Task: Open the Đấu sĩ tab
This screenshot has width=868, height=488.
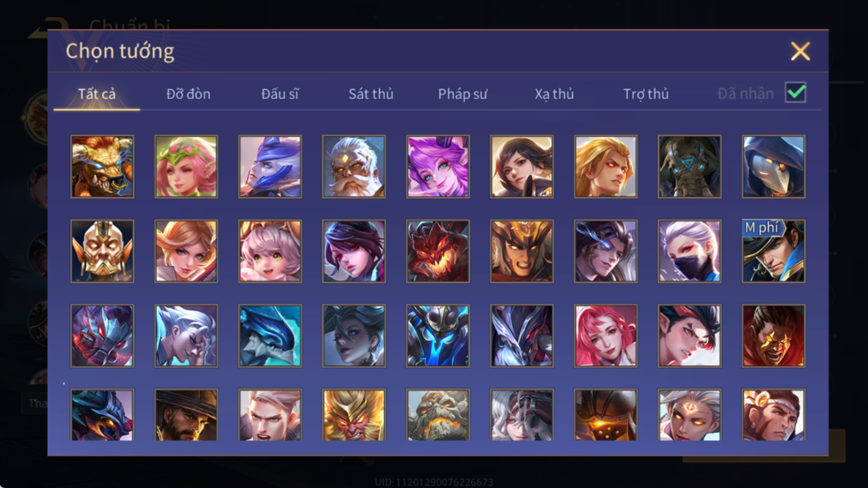Action: coord(280,94)
